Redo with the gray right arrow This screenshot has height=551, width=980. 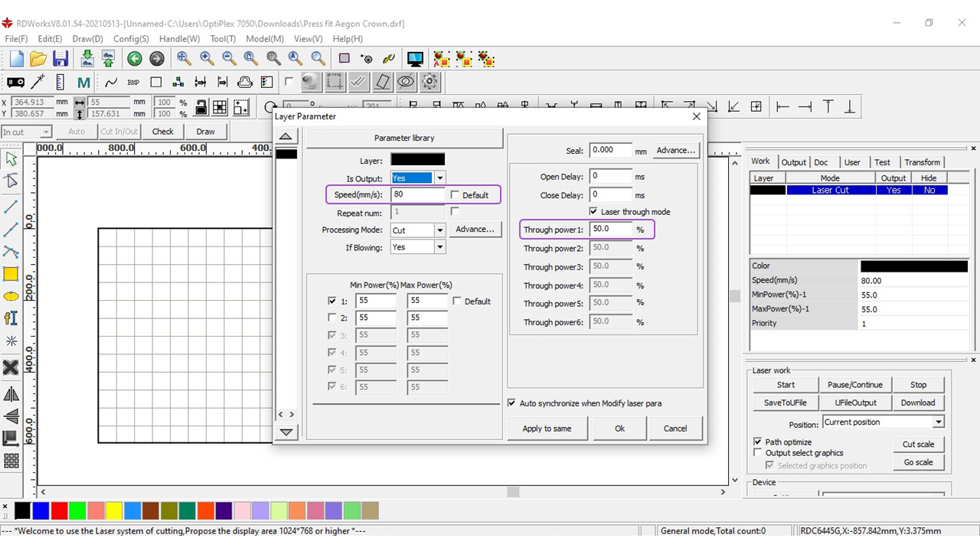click(157, 59)
